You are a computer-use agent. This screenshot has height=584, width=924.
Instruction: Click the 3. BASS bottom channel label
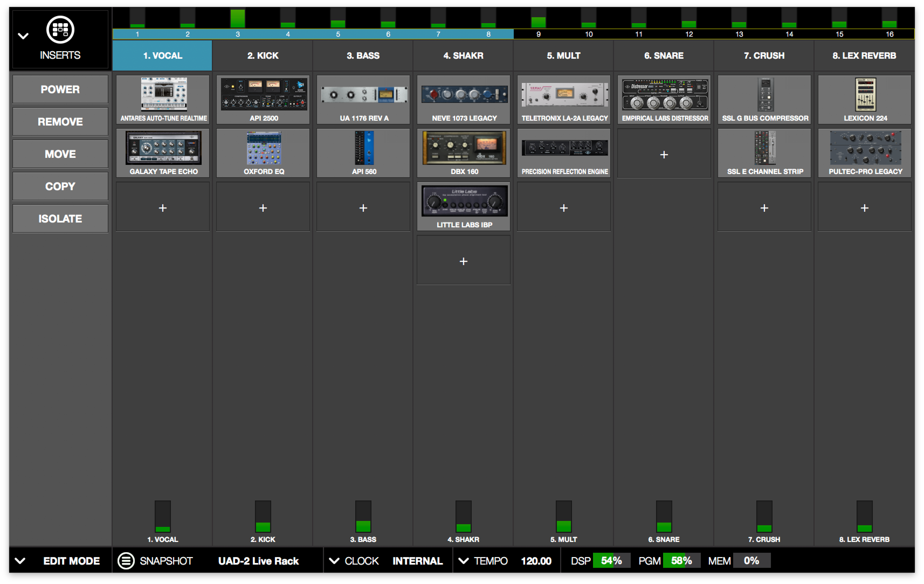[x=363, y=540]
